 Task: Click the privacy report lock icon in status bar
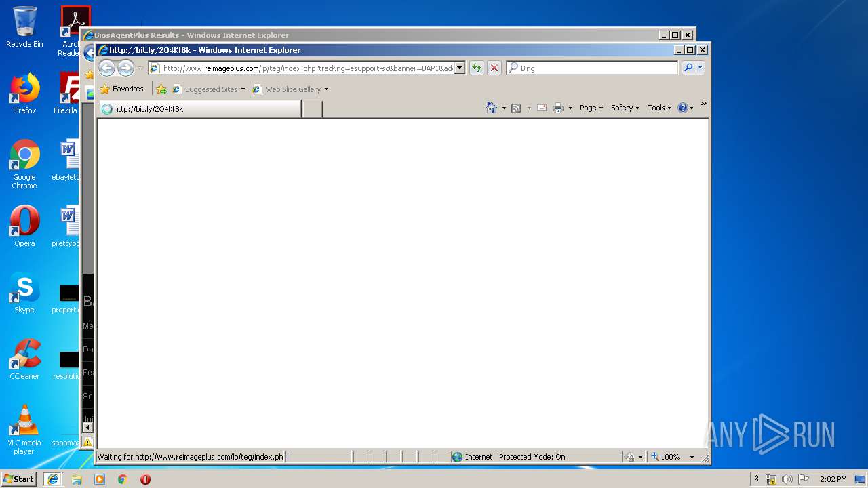point(630,457)
